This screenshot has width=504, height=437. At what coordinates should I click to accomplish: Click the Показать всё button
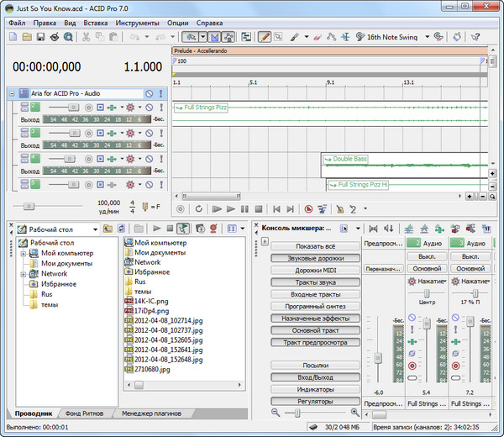coord(314,245)
